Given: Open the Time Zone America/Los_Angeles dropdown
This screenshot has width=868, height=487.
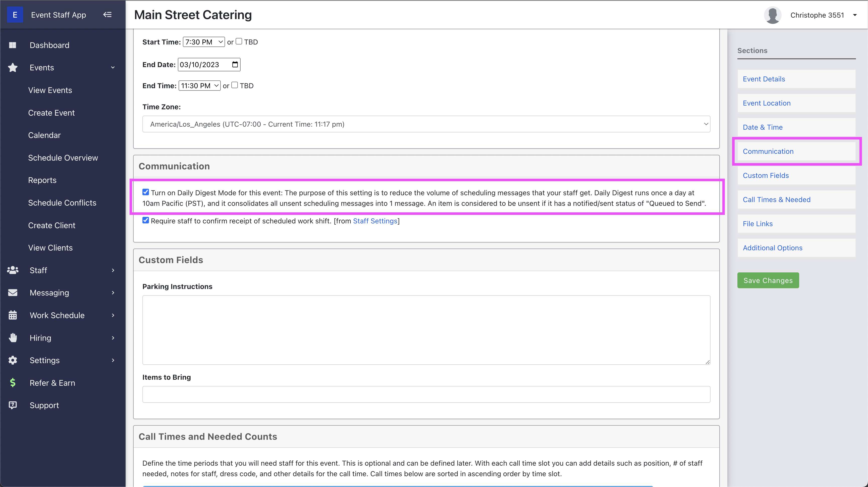Looking at the screenshot, I should coord(426,124).
